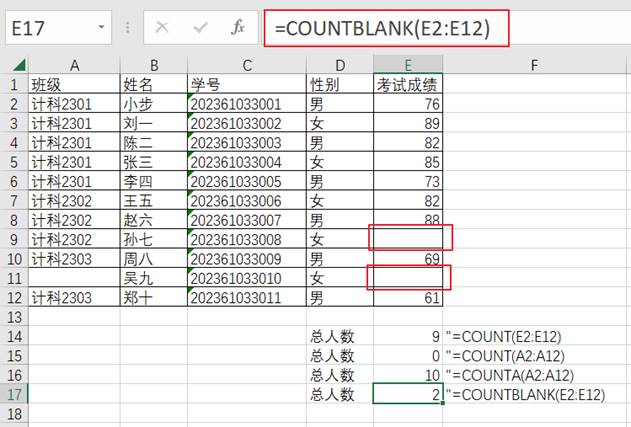Select row 9 header
The height and width of the screenshot is (427, 631).
pyautogui.click(x=13, y=240)
